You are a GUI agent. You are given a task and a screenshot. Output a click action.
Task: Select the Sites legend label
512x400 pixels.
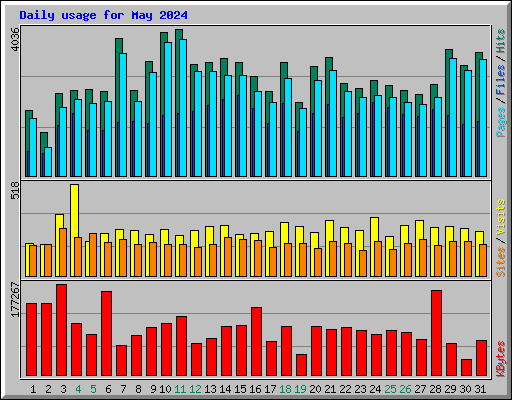[501, 262]
